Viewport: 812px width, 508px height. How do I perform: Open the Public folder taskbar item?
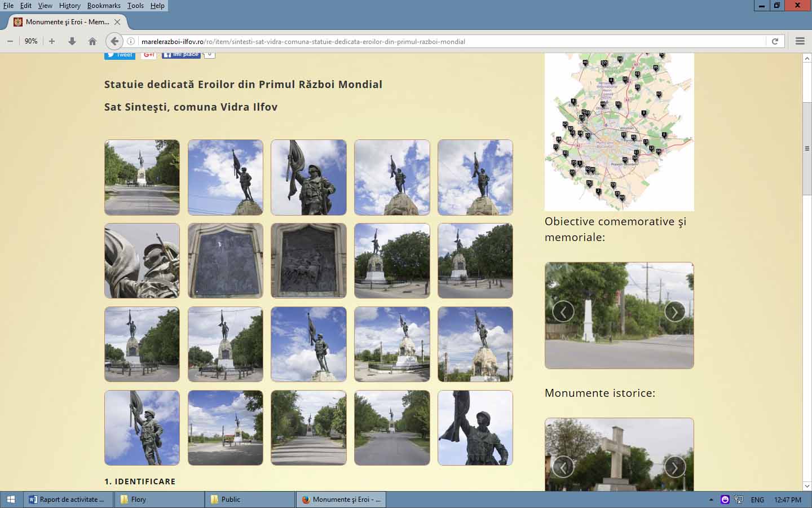(250, 500)
